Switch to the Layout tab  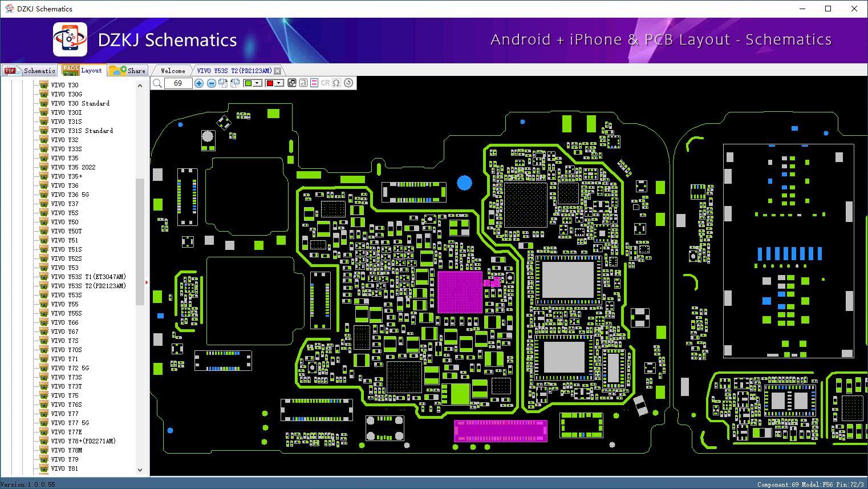83,70
